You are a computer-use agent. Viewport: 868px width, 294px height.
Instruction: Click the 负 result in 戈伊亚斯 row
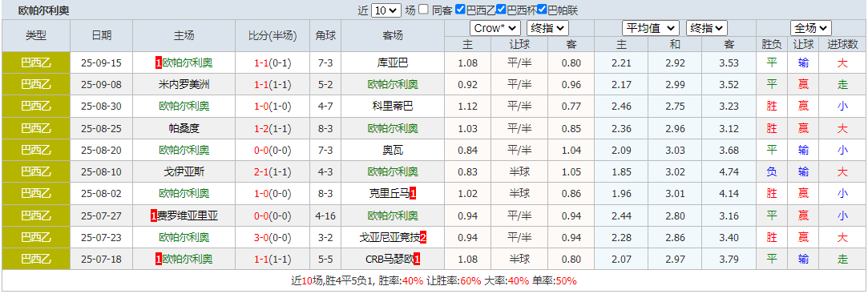pyautogui.click(x=771, y=171)
